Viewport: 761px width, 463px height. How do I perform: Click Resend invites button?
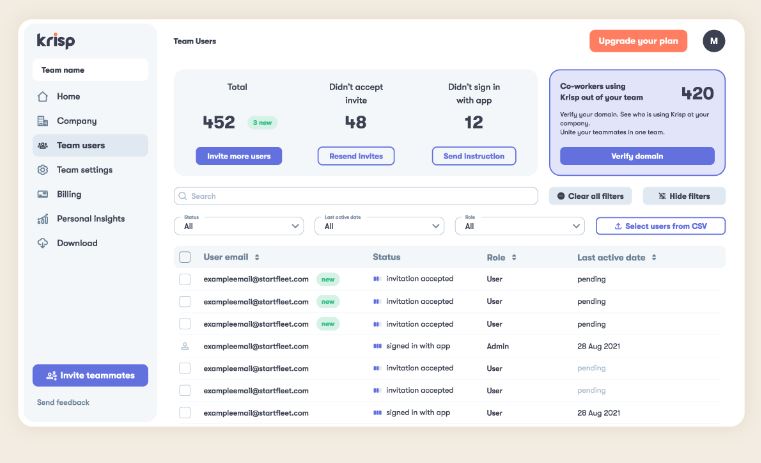tap(356, 156)
